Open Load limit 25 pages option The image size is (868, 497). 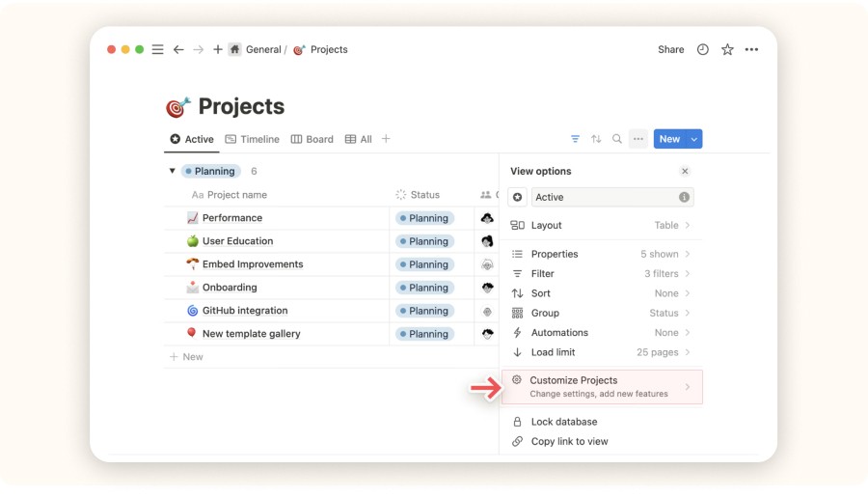point(601,352)
